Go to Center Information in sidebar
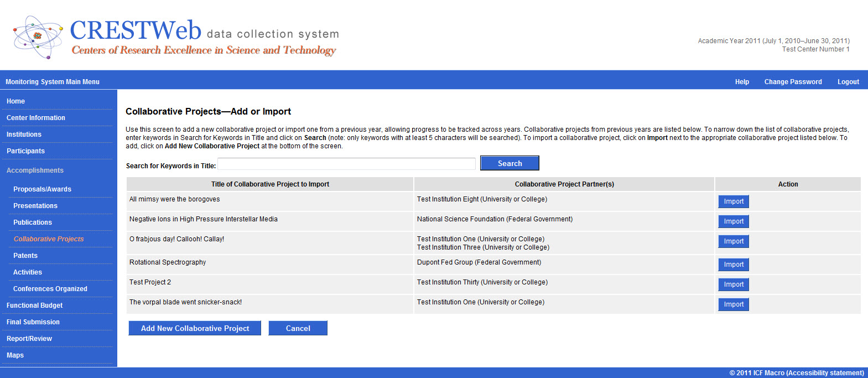This screenshot has width=868, height=378. click(35, 118)
